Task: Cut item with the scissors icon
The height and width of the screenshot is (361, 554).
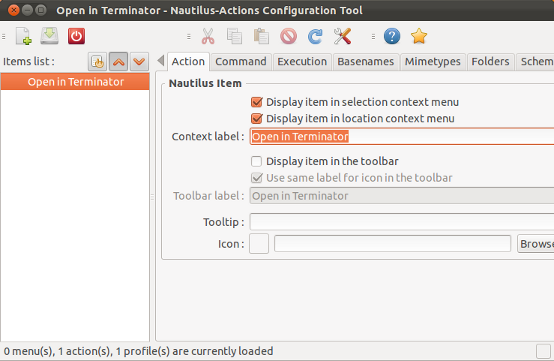Action: (x=208, y=36)
